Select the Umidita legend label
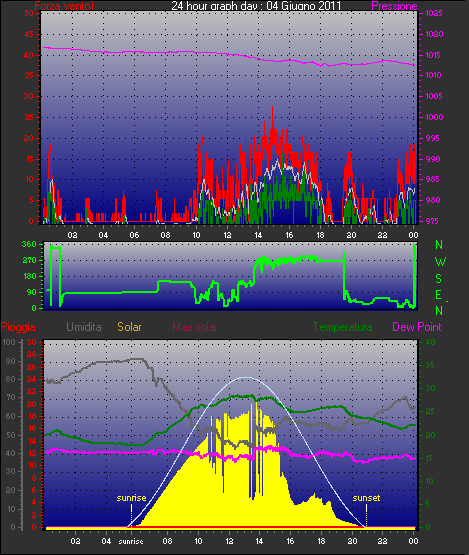The height and width of the screenshot is (555, 469). coord(84,327)
